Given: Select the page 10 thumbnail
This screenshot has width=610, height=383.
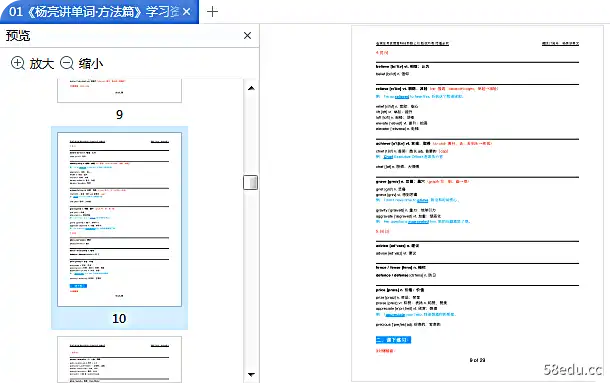Looking at the screenshot, I should (x=119, y=219).
